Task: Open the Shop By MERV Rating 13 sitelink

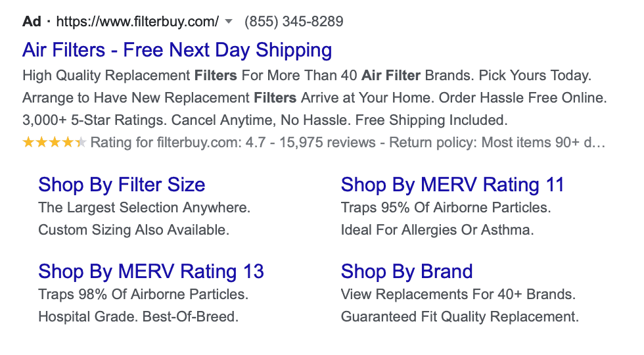Action: pos(151,271)
